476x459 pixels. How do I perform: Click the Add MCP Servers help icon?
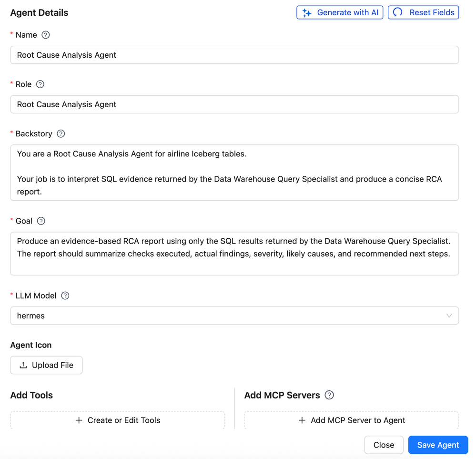[x=329, y=395]
